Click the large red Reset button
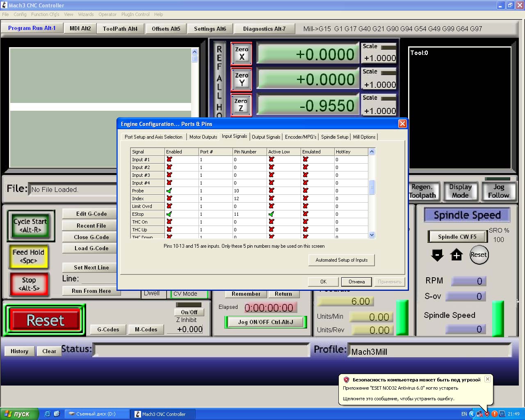Viewport: 525px width, 420px height. click(x=45, y=320)
